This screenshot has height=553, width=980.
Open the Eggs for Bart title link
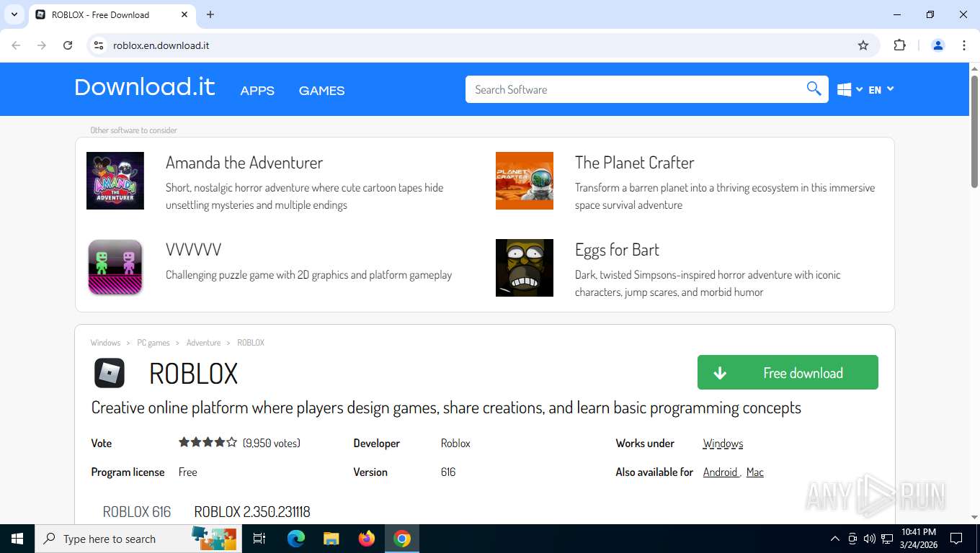coord(617,250)
